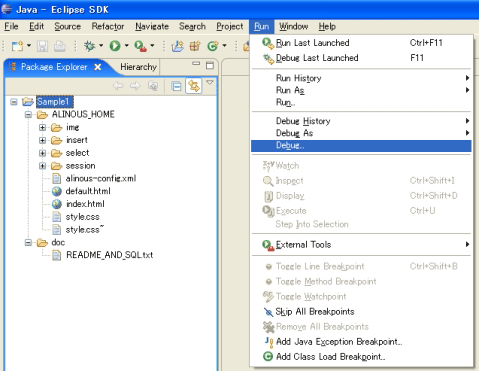The height and width of the screenshot is (371, 479).
Task: Select the style.css~ backup file
Action: (85, 230)
